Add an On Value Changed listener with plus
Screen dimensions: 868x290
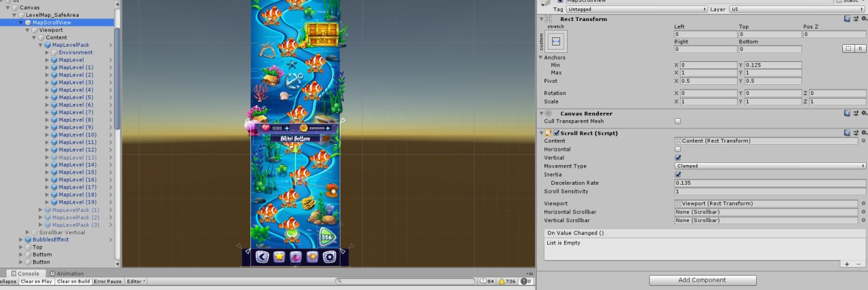pyautogui.click(x=846, y=264)
